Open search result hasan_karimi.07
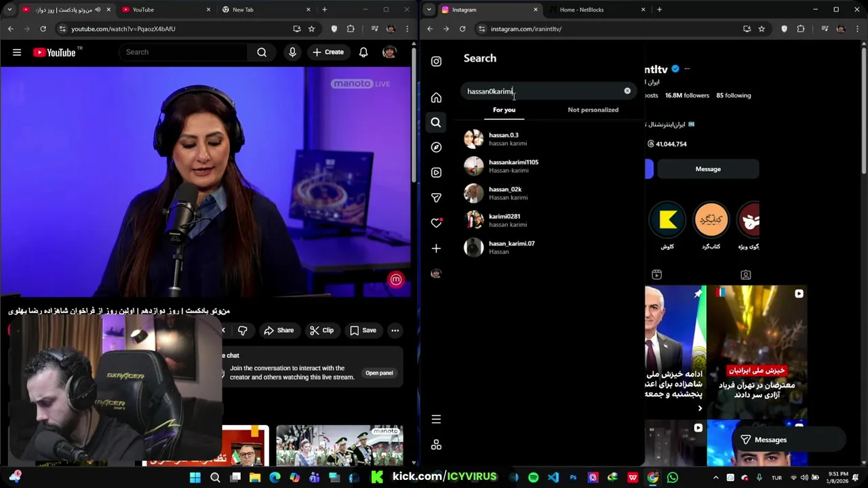The height and width of the screenshot is (488, 868). pos(549,247)
